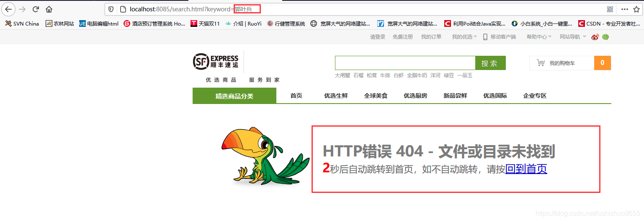Click the browser Back arrow button
Screen dimensions: 644x221
click(9, 9)
